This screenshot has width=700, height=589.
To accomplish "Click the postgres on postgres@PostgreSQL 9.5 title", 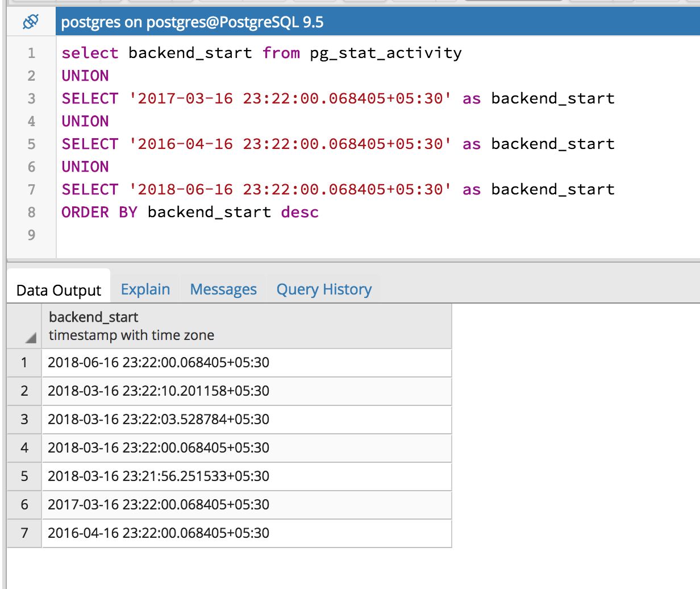I will click(192, 22).
